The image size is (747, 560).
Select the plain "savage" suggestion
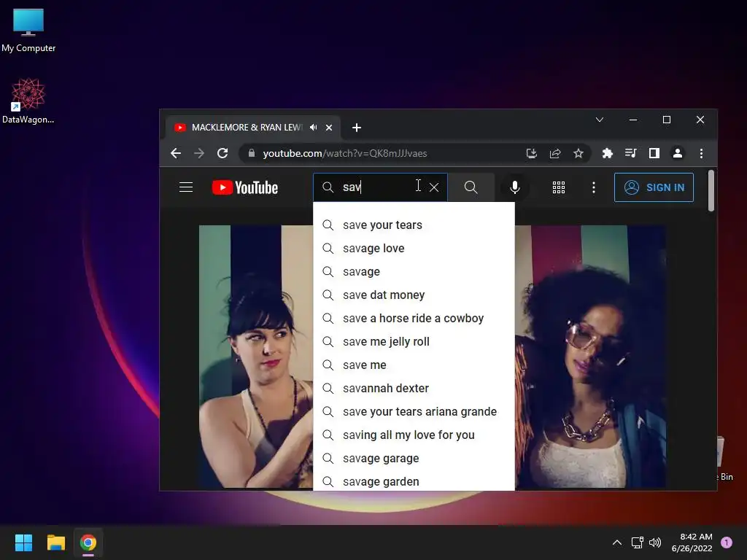(x=414, y=271)
